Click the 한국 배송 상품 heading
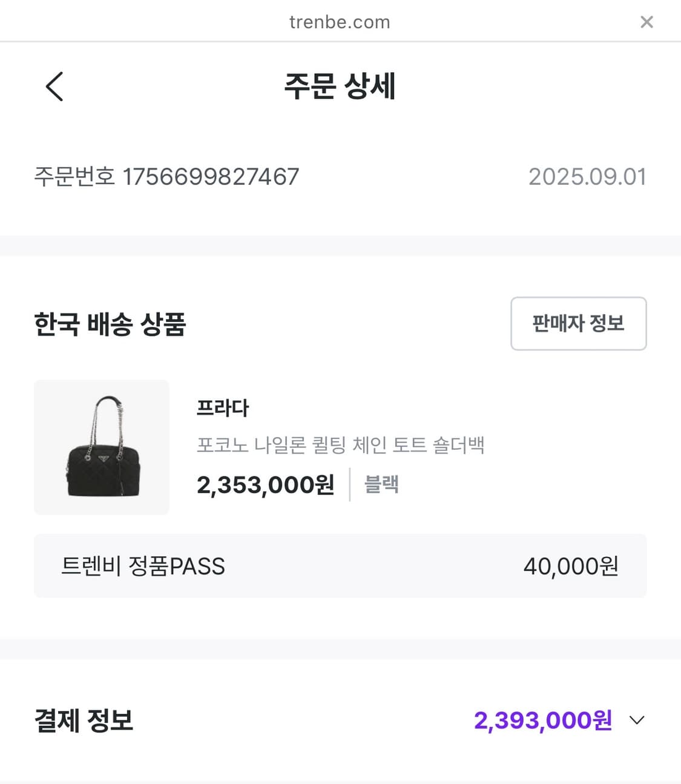Screen dimensions: 681x784 110,324
